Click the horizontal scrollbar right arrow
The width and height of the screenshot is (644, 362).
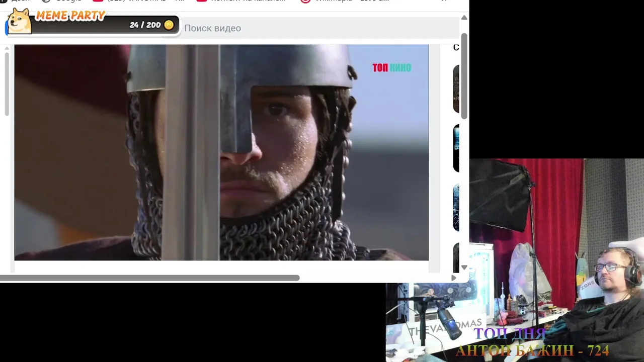click(454, 278)
